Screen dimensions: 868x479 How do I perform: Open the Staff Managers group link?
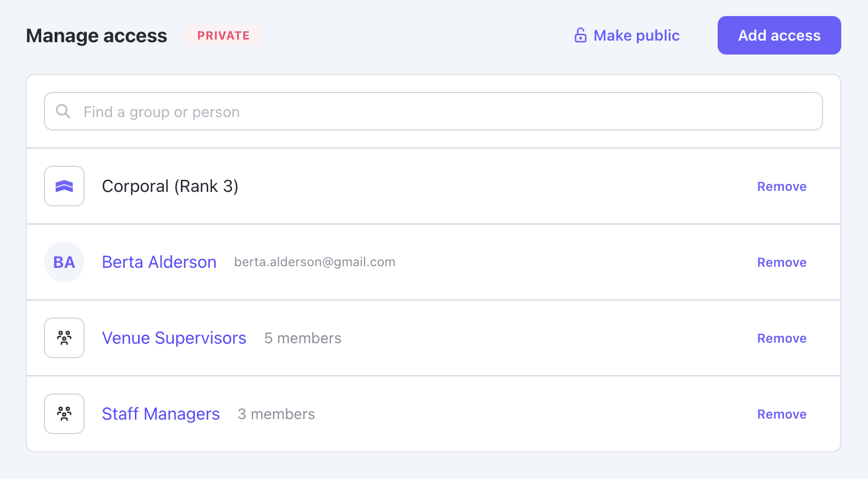[x=161, y=414]
